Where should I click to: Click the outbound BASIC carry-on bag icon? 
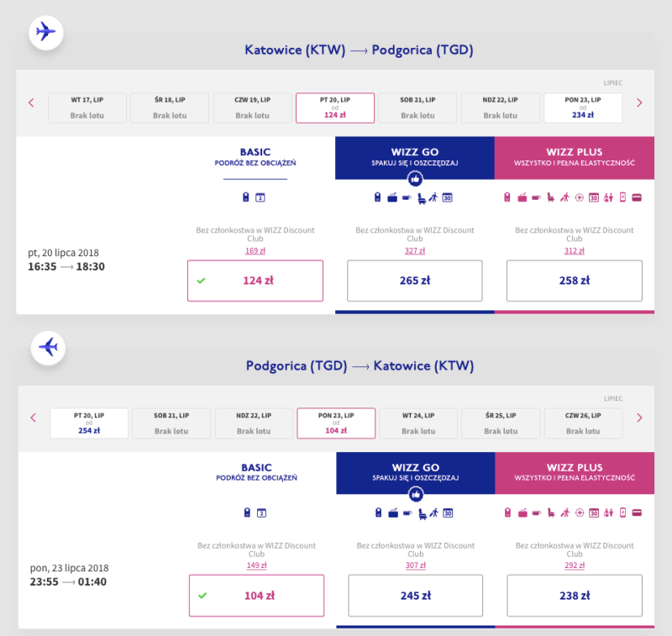[245, 197]
